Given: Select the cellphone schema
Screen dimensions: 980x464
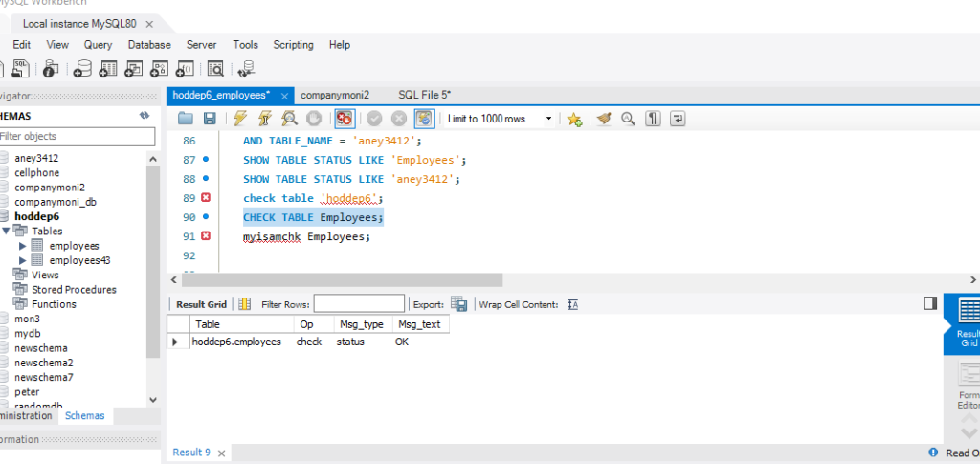Looking at the screenshot, I should click(x=37, y=172).
